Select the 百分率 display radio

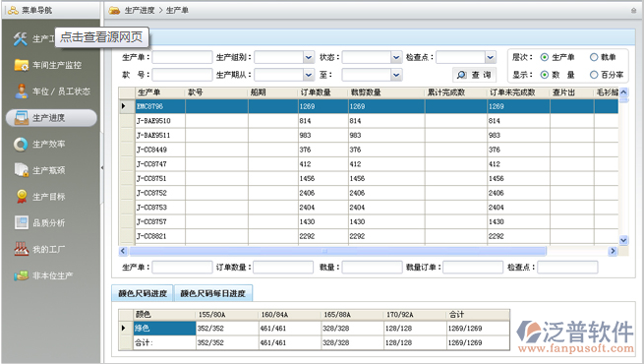point(594,75)
